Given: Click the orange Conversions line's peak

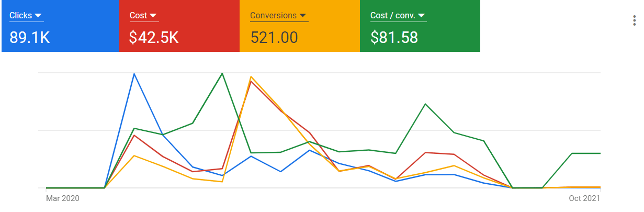Looking at the screenshot, I should (x=252, y=77).
